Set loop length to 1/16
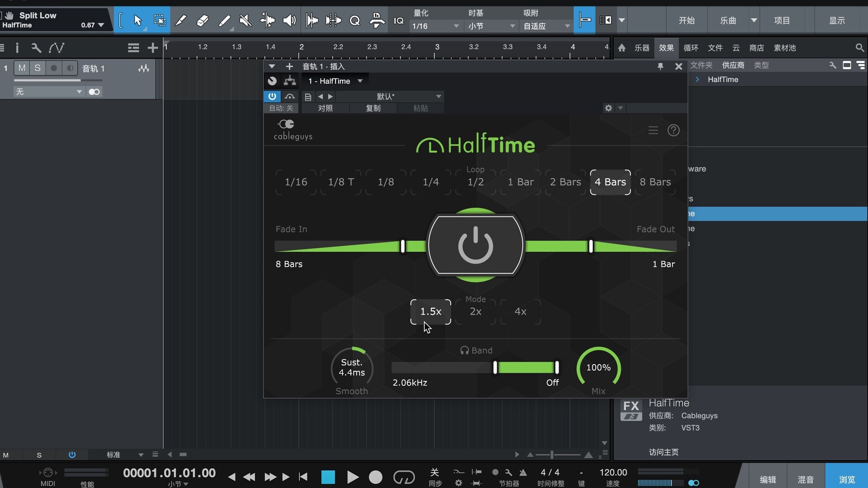 point(296,182)
